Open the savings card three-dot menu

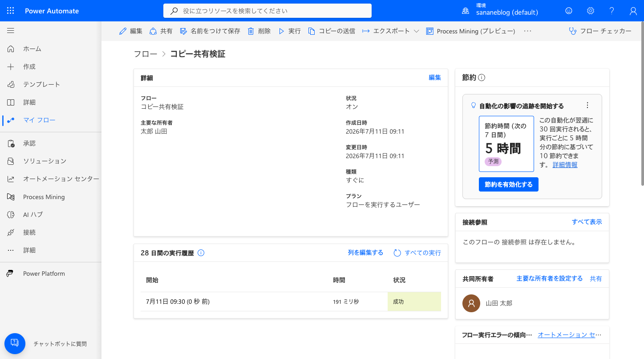587,106
